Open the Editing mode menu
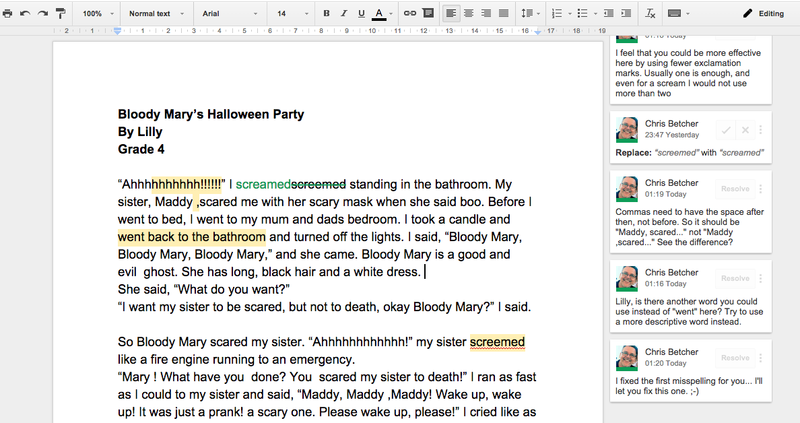Screen dimensions: 800x423 tap(763, 14)
